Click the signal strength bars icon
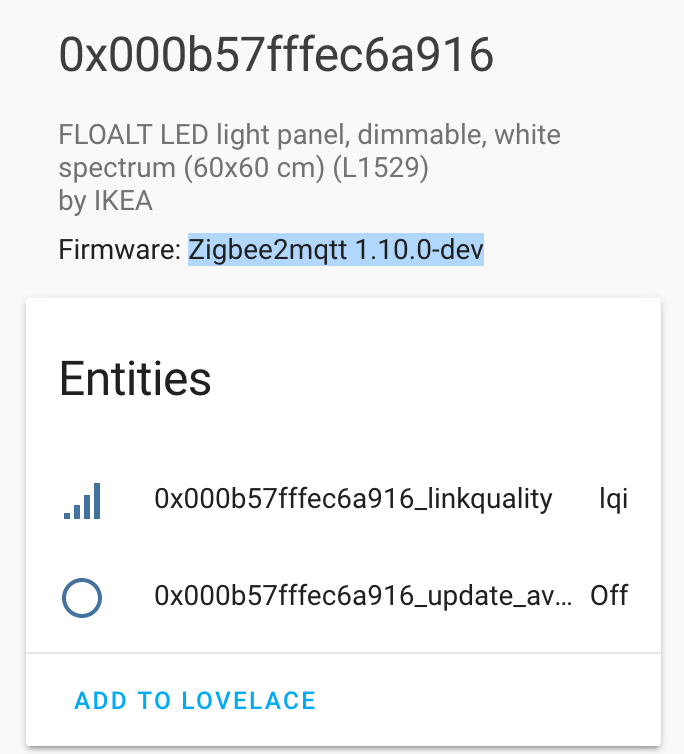684x754 pixels. pos(82,500)
